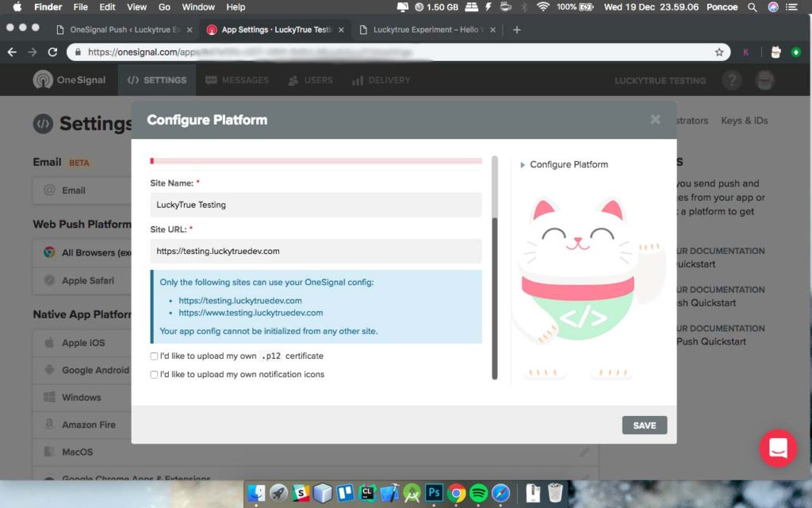Open Android Studio from the dock

click(x=412, y=493)
